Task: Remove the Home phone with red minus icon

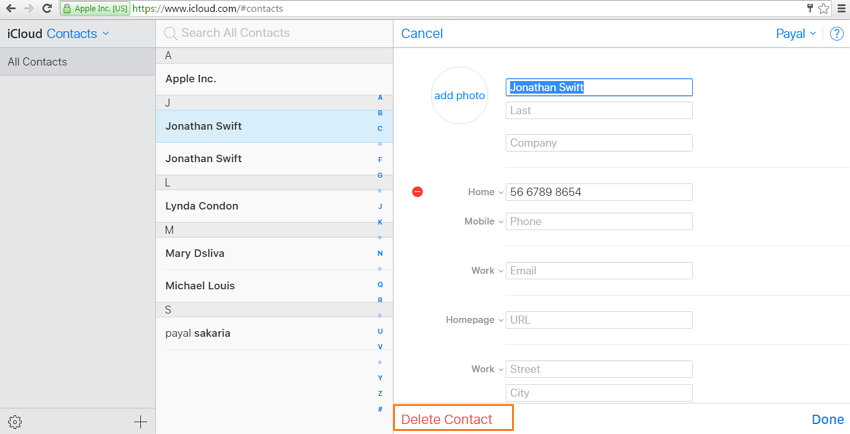Action: click(417, 192)
